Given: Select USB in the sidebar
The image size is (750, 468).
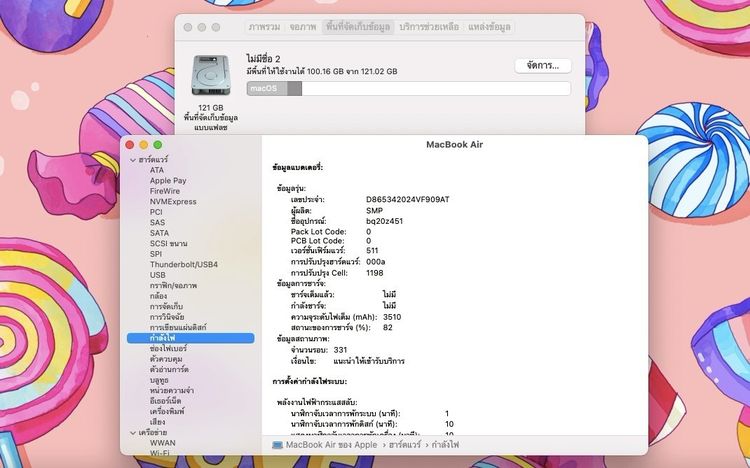Looking at the screenshot, I should [158, 275].
